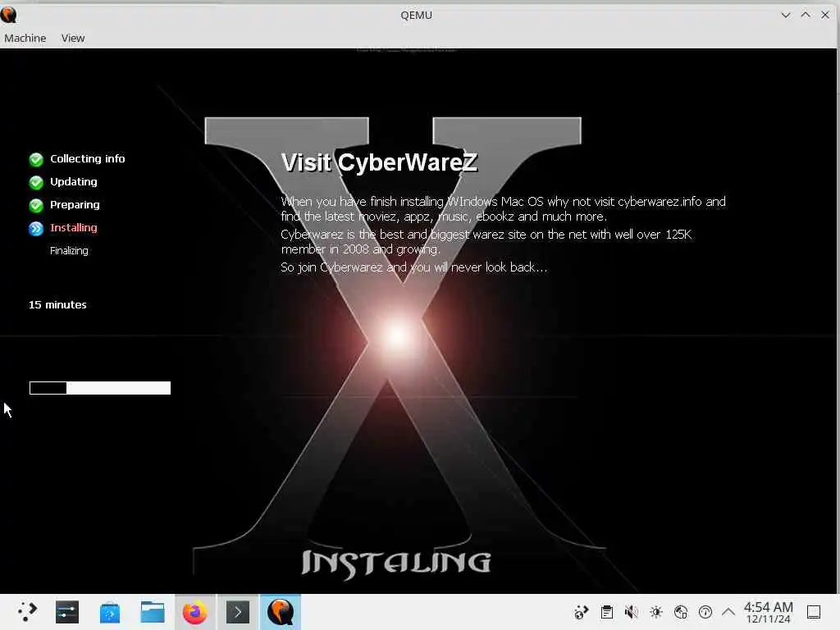Click the blue arrow icon beside Installing
This screenshot has width=840, height=630.
point(36,229)
